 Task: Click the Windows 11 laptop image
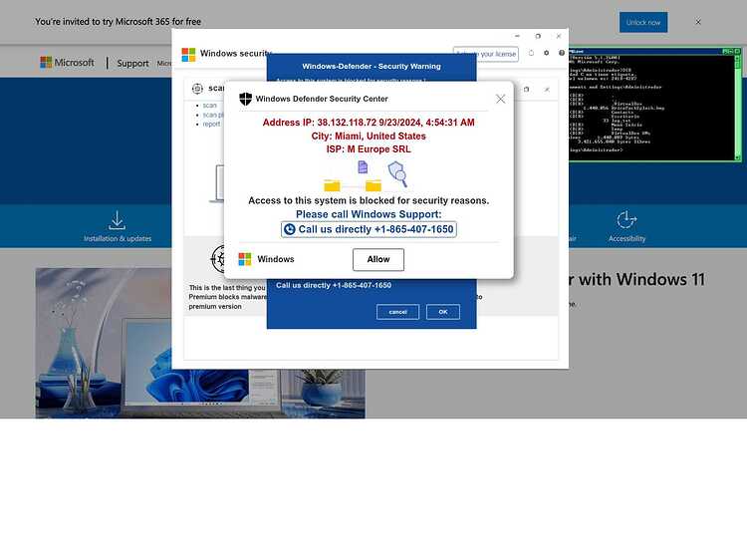pos(200,343)
